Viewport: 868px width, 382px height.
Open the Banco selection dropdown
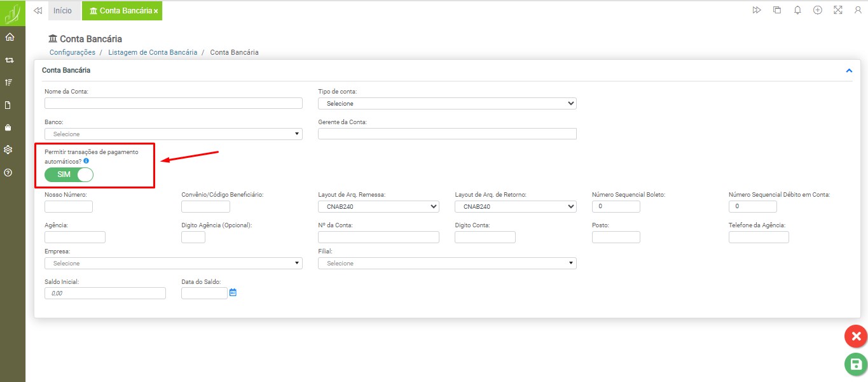pyautogui.click(x=173, y=134)
